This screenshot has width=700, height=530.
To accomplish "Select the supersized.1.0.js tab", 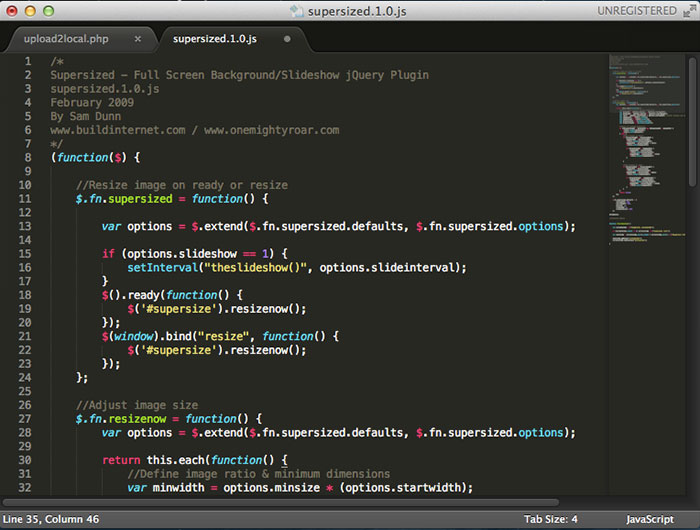I will pos(215,39).
